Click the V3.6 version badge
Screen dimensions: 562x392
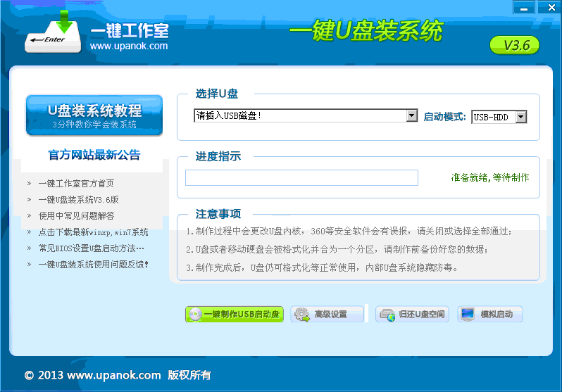[514, 46]
